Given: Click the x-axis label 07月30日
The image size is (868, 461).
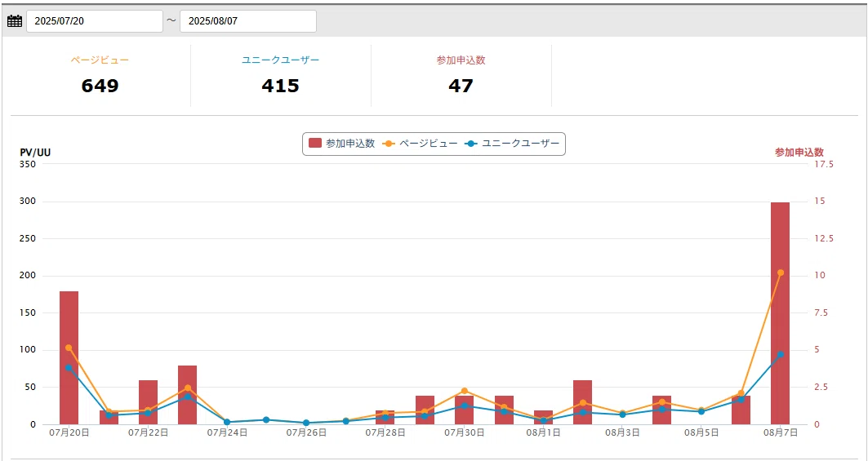Looking at the screenshot, I should [x=465, y=432].
